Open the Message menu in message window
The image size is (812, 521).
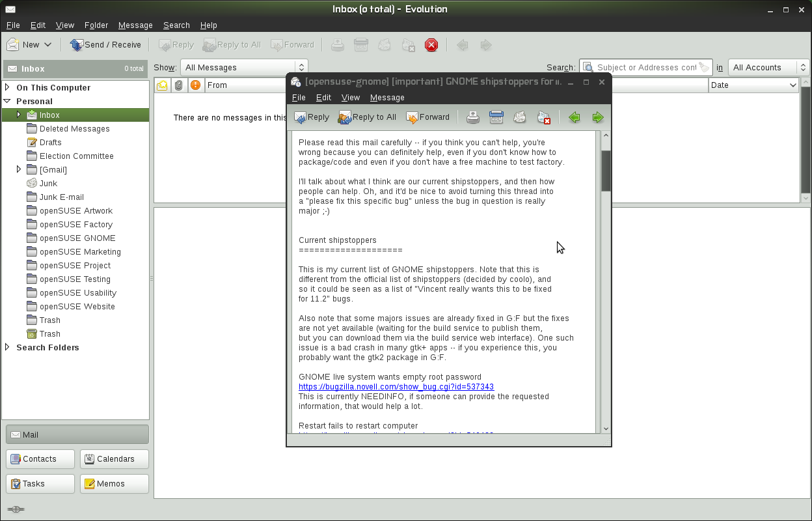click(x=387, y=98)
